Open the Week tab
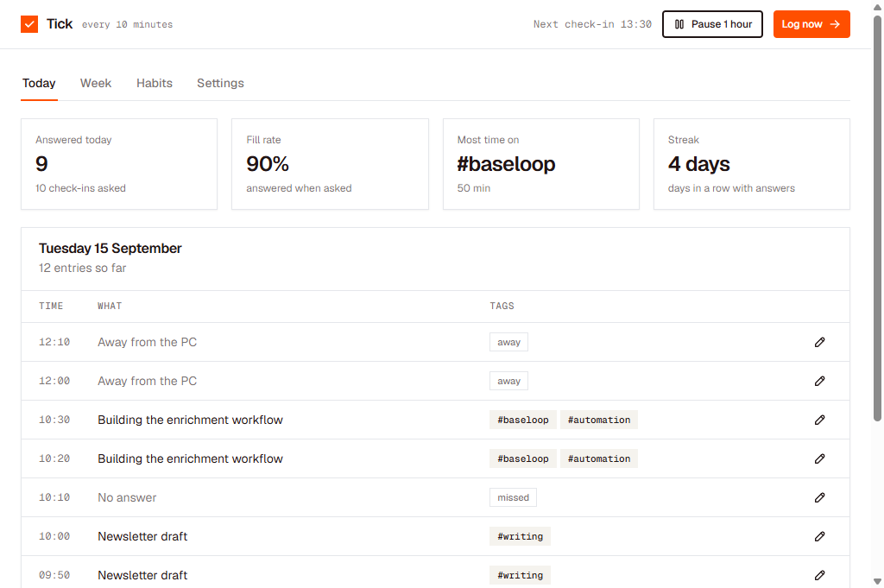884x588 pixels. pyautogui.click(x=96, y=84)
